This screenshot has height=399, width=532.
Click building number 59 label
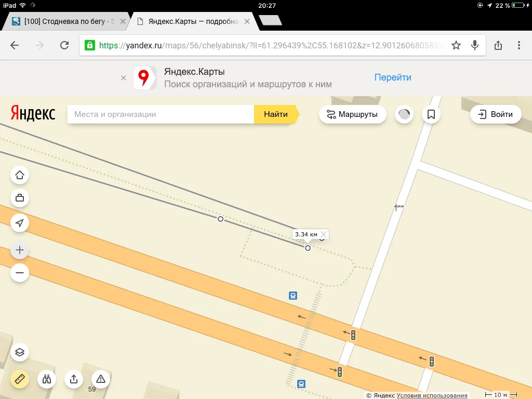click(92, 389)
